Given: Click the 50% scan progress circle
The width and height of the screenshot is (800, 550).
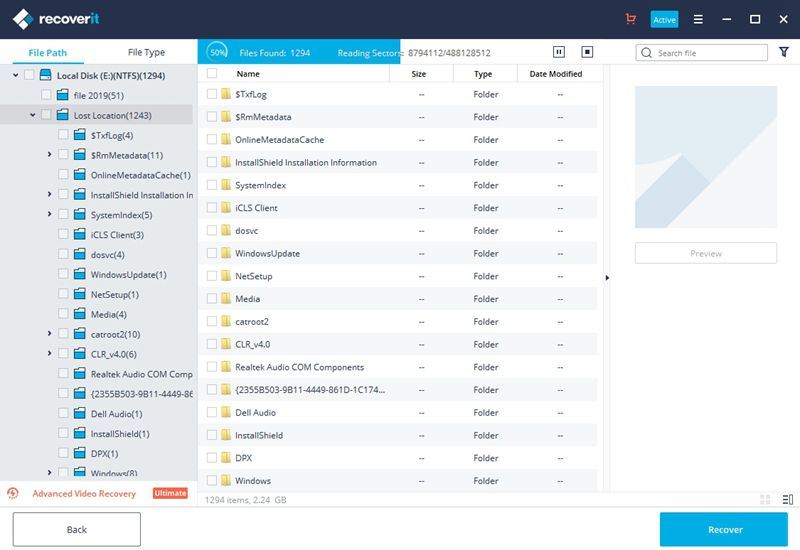Looking at the screenshot, I should click(217, 52).
